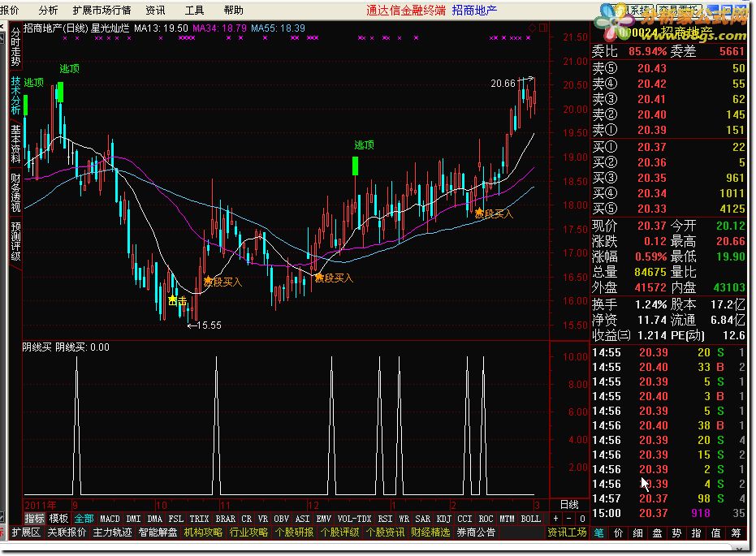Select the 筹 tab in quote panel

[x=736, y=533]
